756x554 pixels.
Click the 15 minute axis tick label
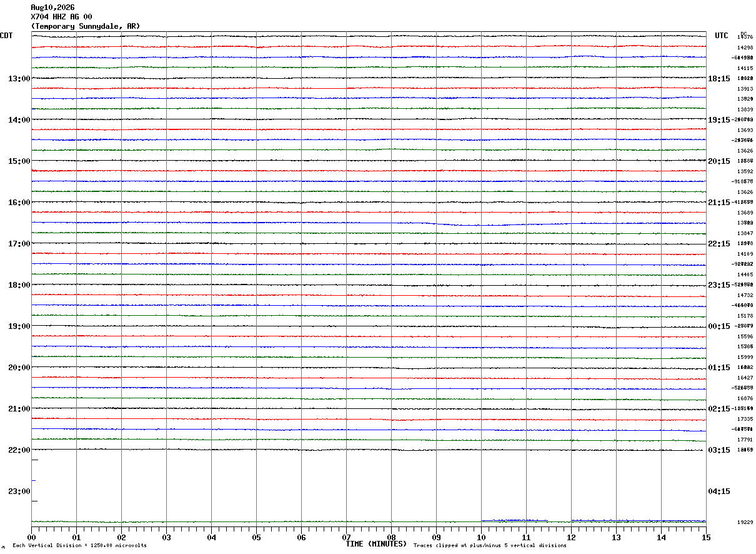(x=706, y=538)
